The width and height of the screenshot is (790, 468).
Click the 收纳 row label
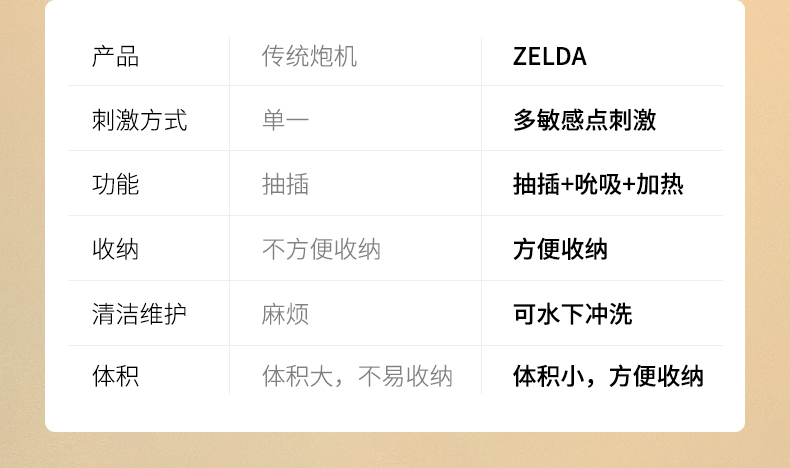[x=115, y=249]
